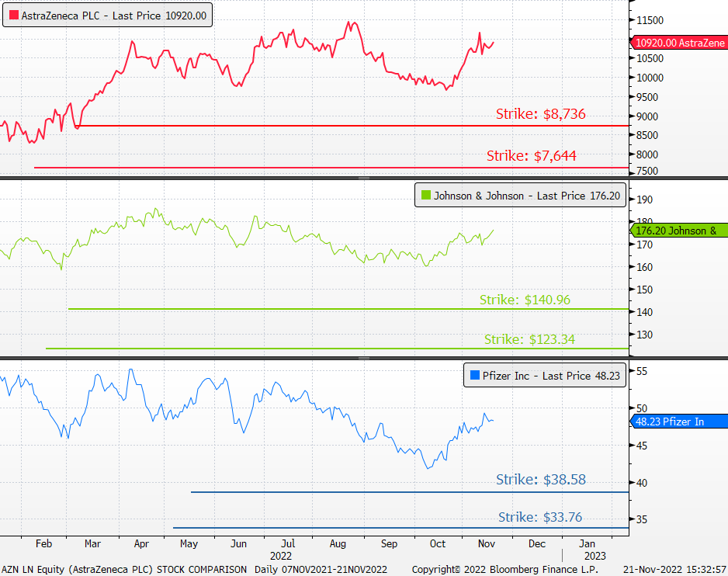728x576 pixels.
Task: Click the 48.23 Pfizer price tag
Action: tap(679, 422)
